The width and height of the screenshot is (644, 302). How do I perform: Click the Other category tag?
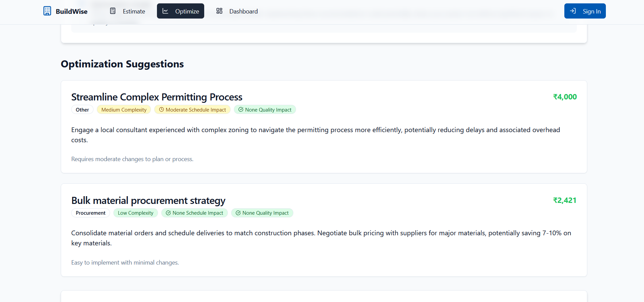point(82,110)
